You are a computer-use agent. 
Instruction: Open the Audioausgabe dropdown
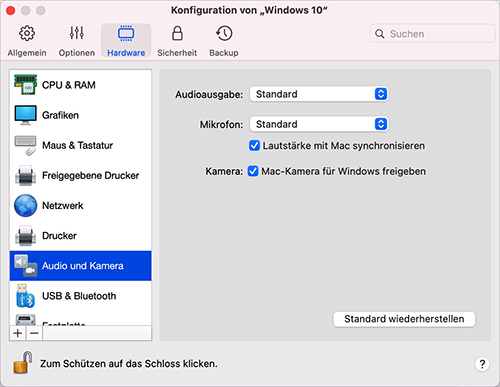(319, 94)
